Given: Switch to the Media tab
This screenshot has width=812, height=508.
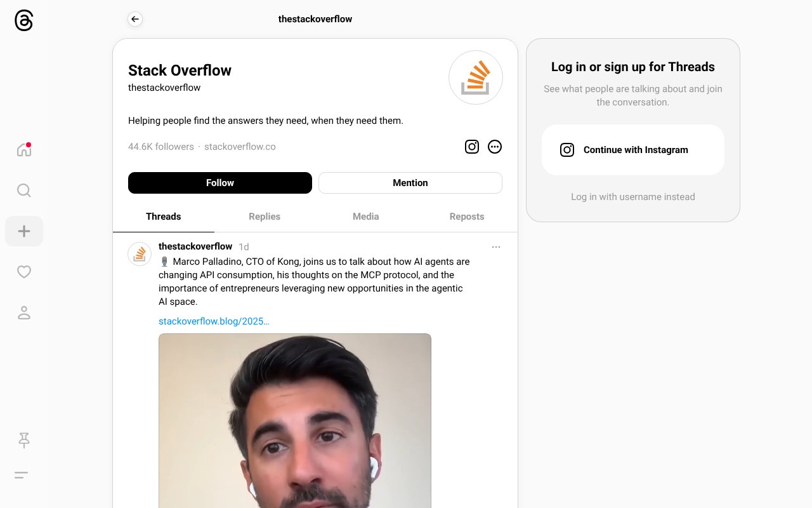Looking at the screenshot, I should click(366, 217).
